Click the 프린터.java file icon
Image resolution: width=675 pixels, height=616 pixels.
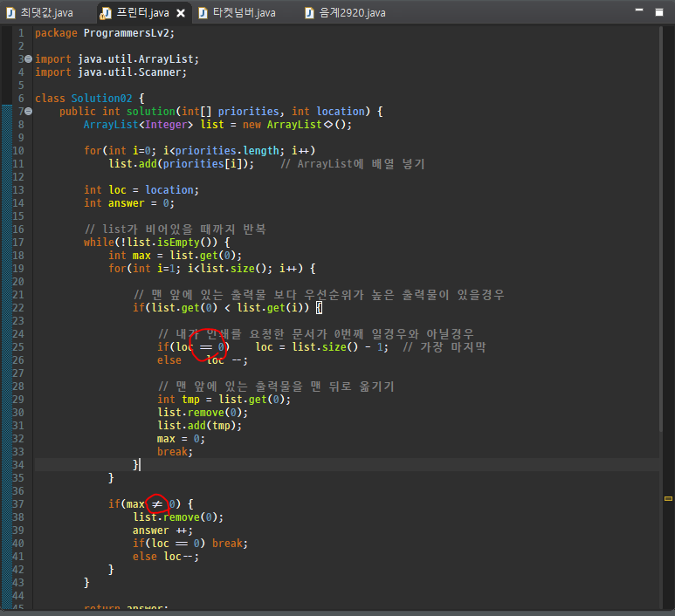click(x=106, y=13)
